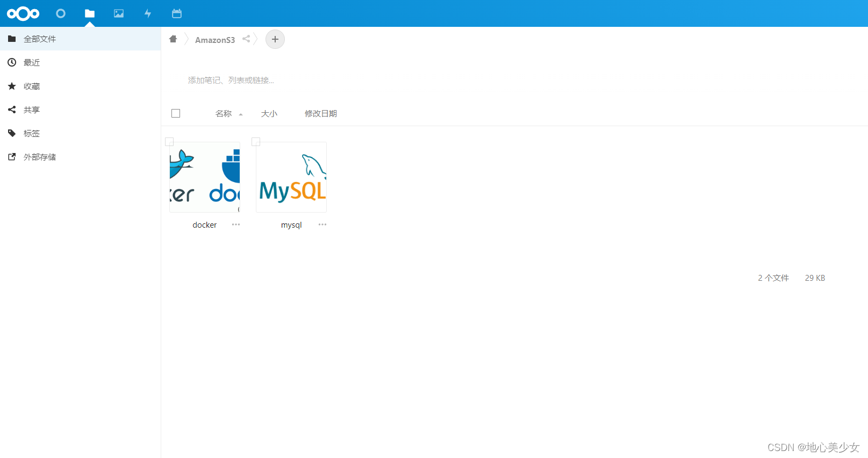Click the 添加笔记 note input field
The image size is (868, 458).
[231, 81]
